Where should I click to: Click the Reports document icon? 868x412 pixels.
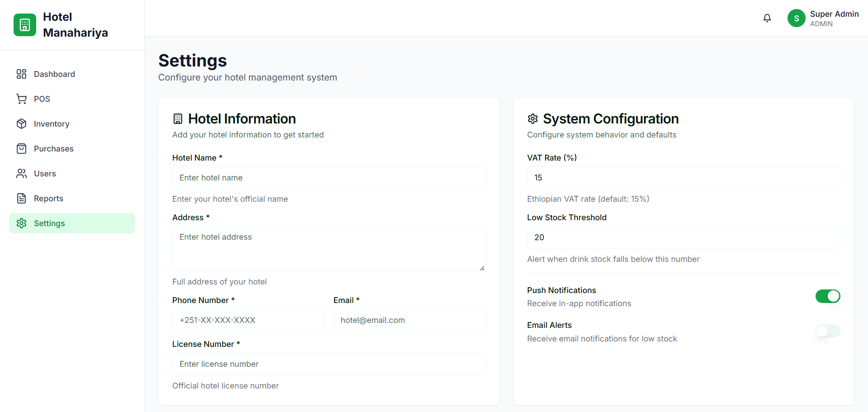pos(21,199)
